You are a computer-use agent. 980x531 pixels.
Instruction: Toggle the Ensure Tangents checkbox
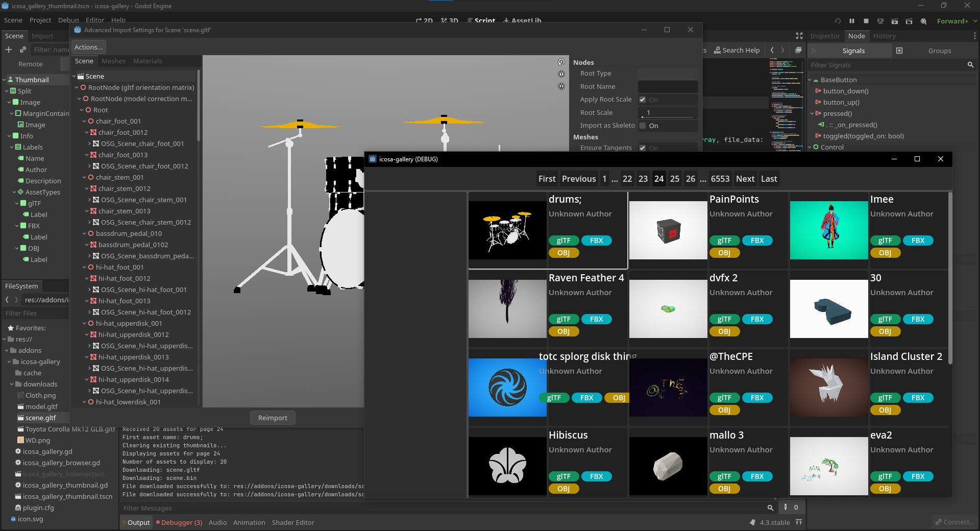pos(643,148)
